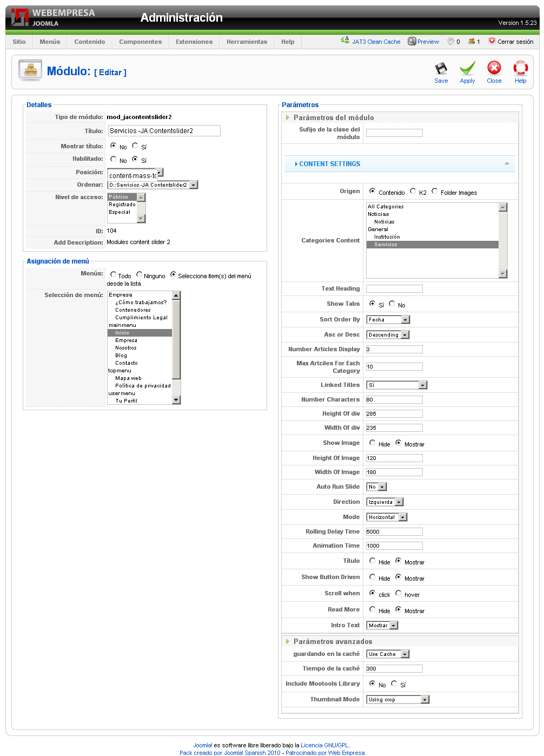Open the Contenido menu
Image resolution: width=544 pixels, height=756 pixels.
tap(90, 42)
